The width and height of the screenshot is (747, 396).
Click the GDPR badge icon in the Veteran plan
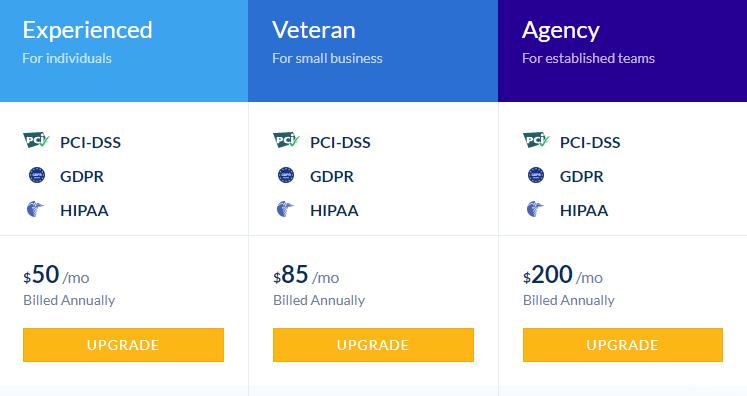(x=286, y=175)
